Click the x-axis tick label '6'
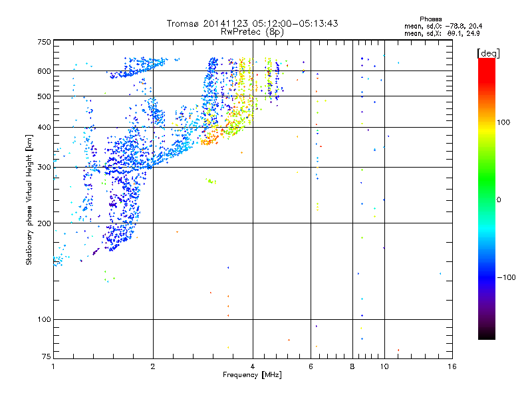Image resolution: width=532 pixels, height=399 pixels. click(311, 366)
